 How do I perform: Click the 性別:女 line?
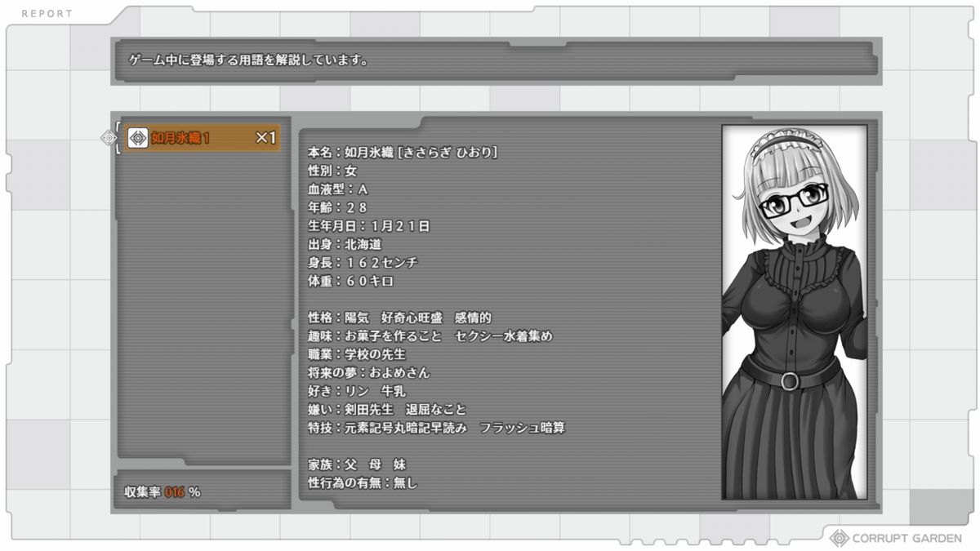point(332,171)
